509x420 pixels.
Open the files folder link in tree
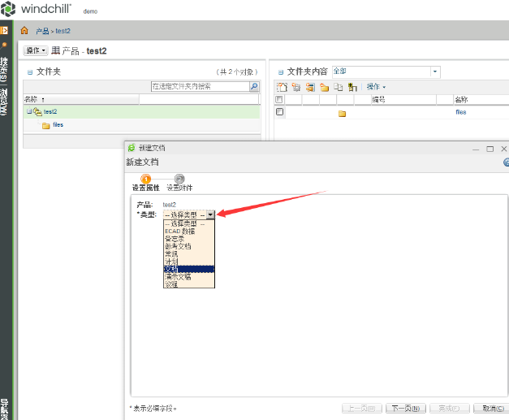(58, 125)
